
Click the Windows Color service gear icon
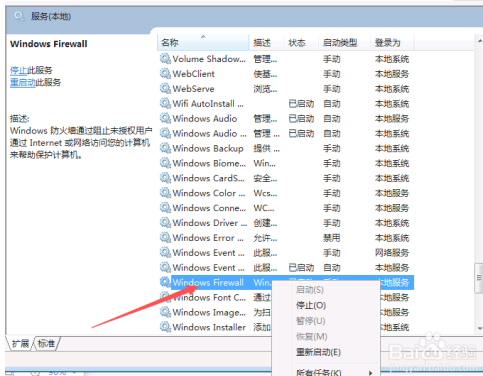(x=165, y=193)
